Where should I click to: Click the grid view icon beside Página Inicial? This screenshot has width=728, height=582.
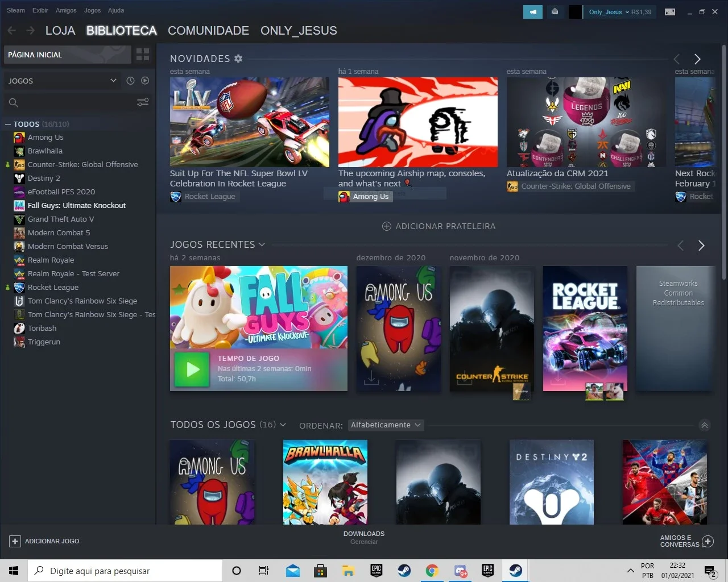coord(143,55)
